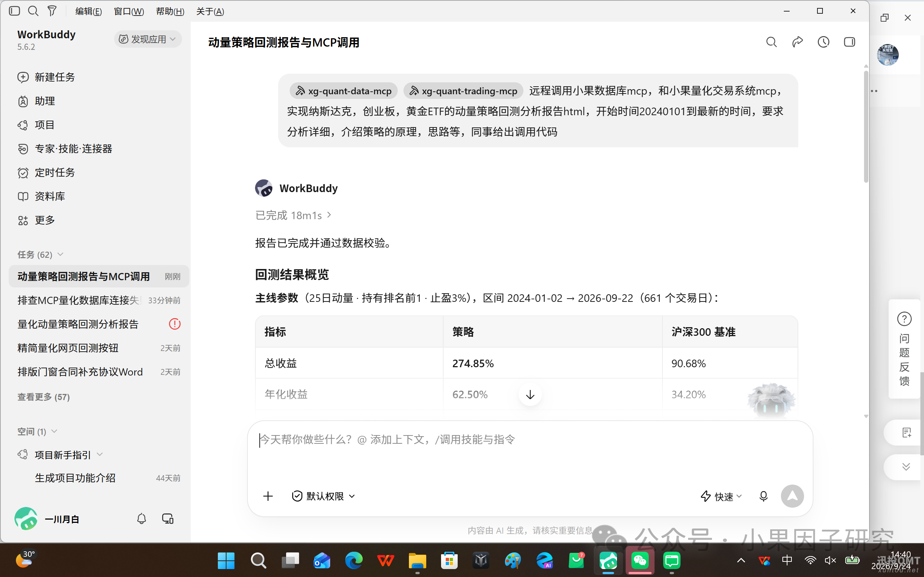Open task 量化动量策略回测分析报告
The image size is (924, 577).
tap(99, 324)
